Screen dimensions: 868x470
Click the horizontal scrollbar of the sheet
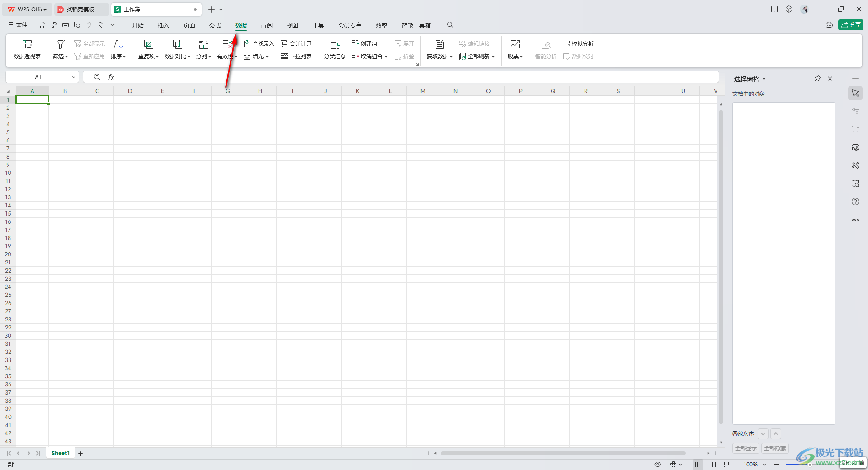click(563, 453)
